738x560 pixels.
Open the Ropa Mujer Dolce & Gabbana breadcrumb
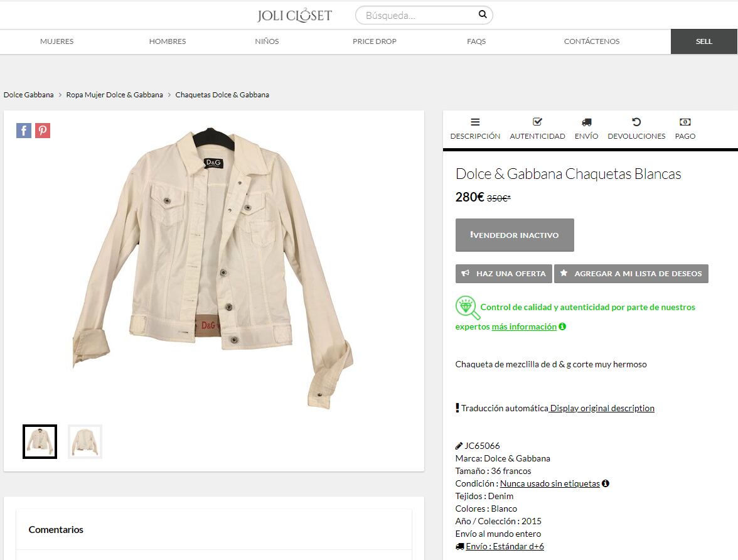tap(114, 95)
